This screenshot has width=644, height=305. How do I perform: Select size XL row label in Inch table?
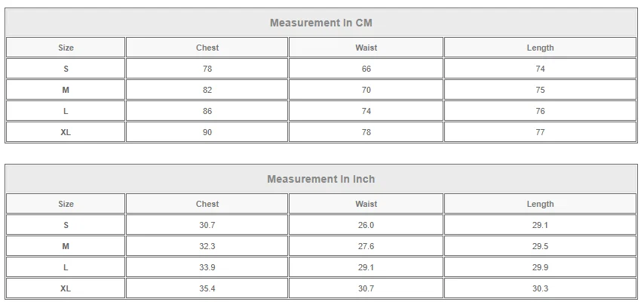click(66, 288)
